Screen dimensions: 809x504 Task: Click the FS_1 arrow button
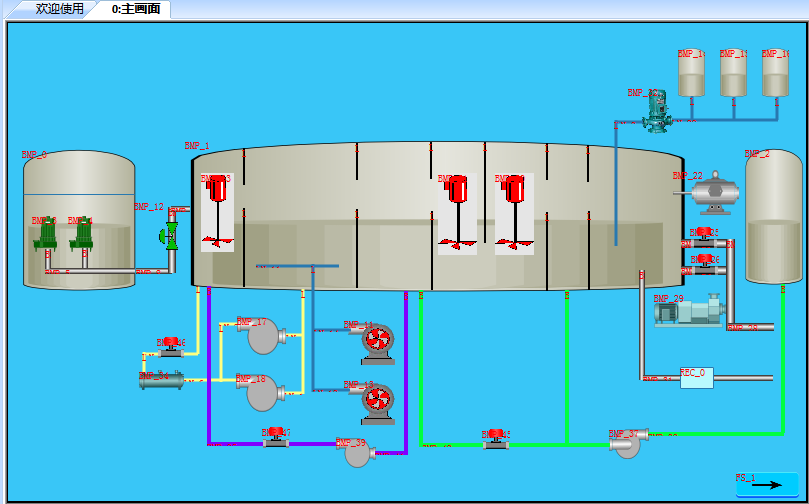[766, 485]
